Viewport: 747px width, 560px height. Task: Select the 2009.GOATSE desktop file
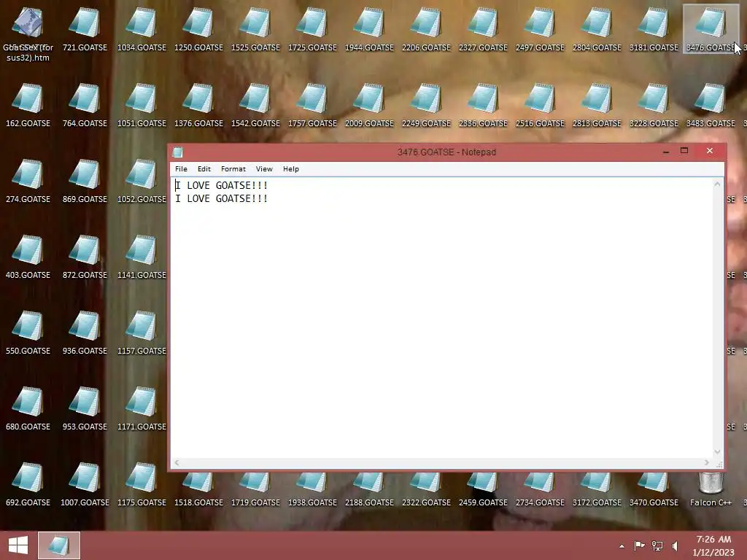(x=369, y=105)
